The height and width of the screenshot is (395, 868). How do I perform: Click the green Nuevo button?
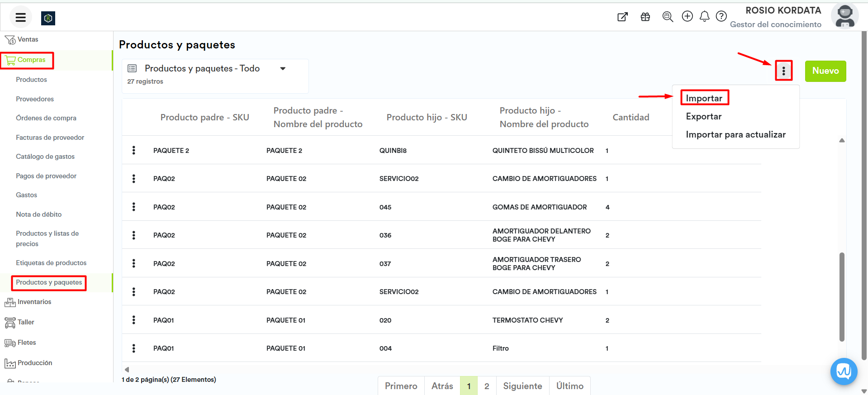click(825, 71)
